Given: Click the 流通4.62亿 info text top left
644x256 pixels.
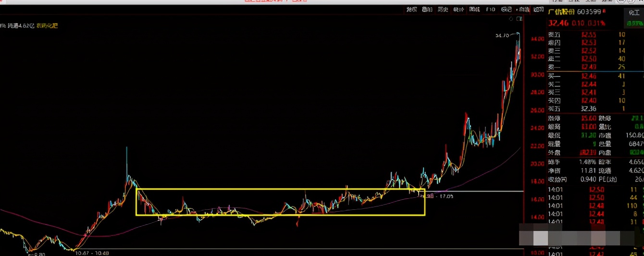Looking at the screenshot, I should pos(20,25).
